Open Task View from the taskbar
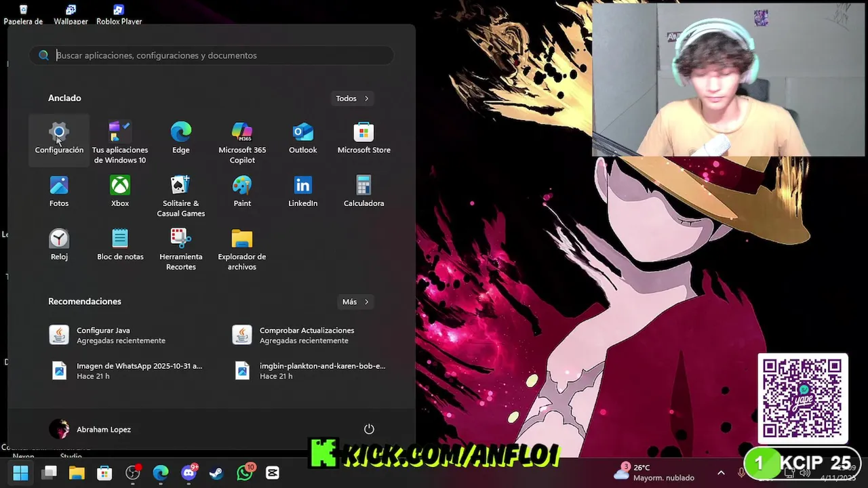Image resolution: width=868 pixels, height=488 pixels. click(49, 473)
